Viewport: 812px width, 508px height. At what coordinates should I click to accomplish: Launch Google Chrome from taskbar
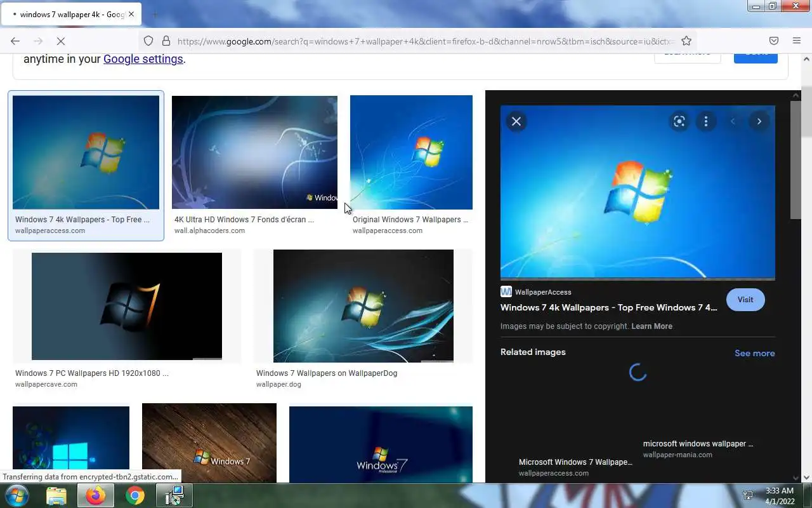pos(134,495)
